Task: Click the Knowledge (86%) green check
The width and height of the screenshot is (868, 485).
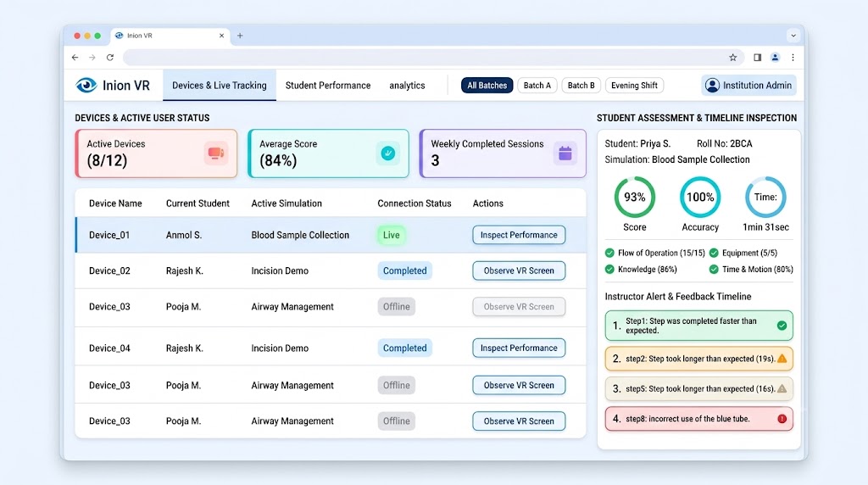Action: point(609,269)
